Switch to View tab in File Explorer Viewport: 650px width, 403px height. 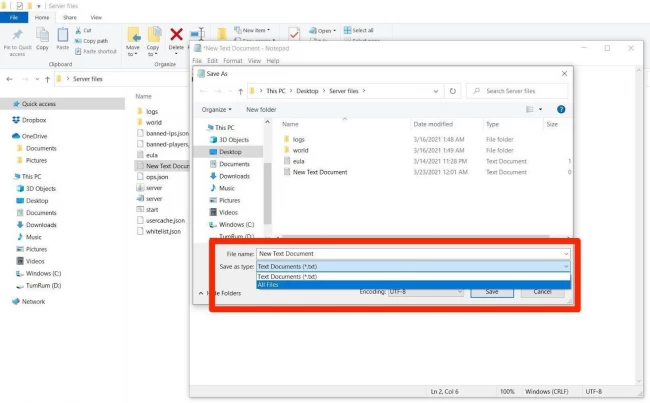[96, 17]
